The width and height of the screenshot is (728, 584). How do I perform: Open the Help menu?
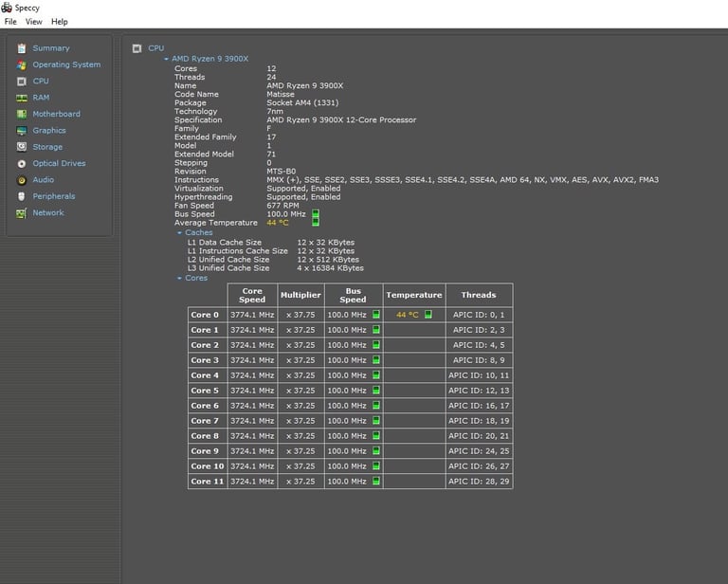(60, 22)
